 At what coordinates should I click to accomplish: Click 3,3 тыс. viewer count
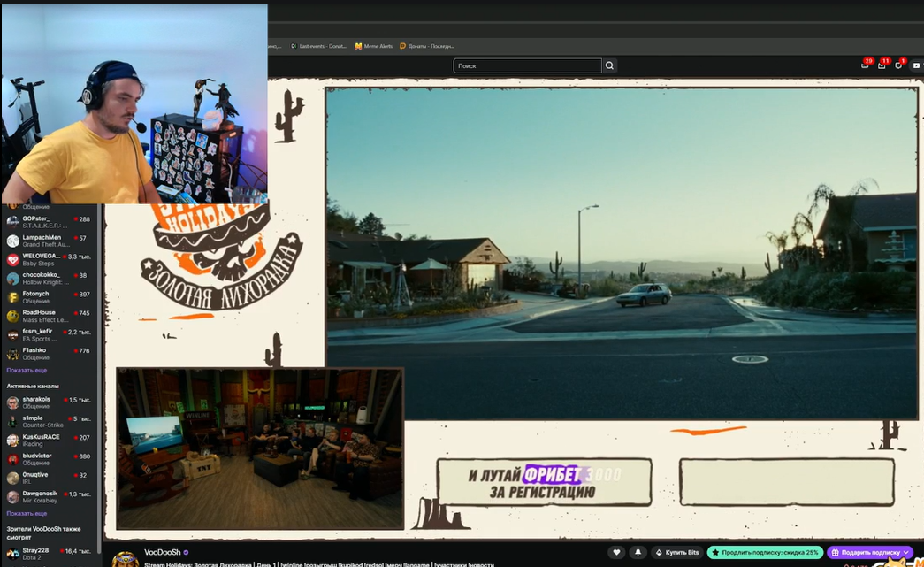80,257
